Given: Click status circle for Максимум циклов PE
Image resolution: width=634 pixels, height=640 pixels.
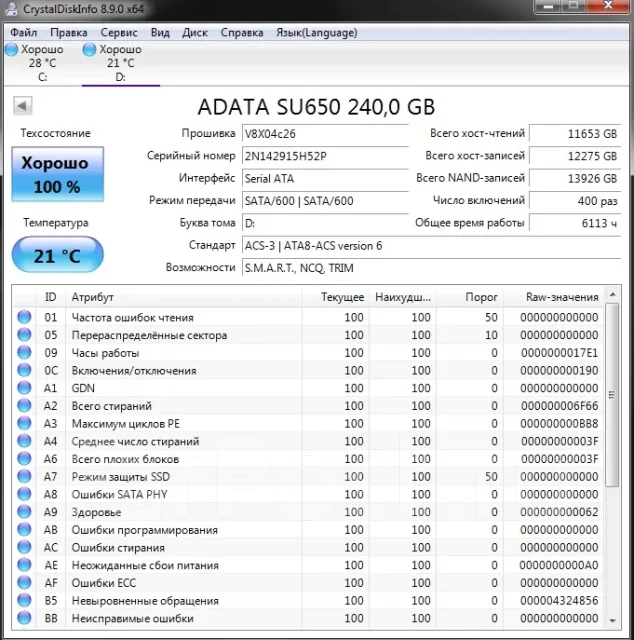Looking at the screenshot, I should tap(24, 423).
